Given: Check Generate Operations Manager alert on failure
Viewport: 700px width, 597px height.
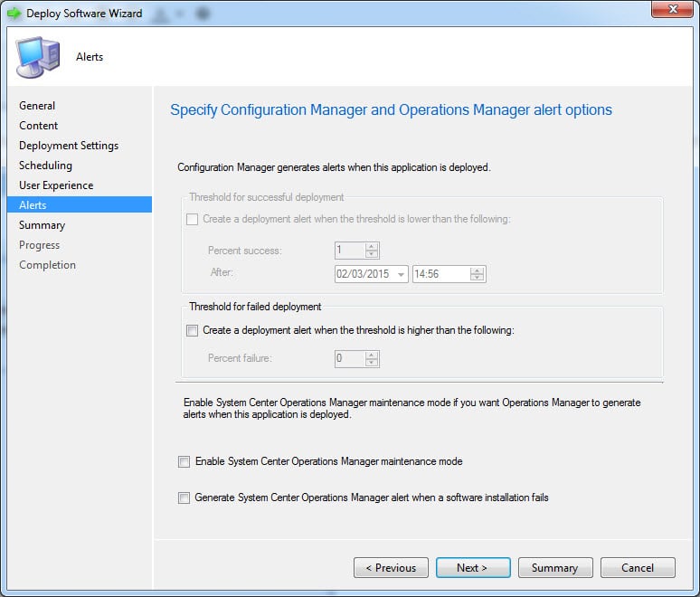Looking at the screenshot, I should tap(184, 498).
